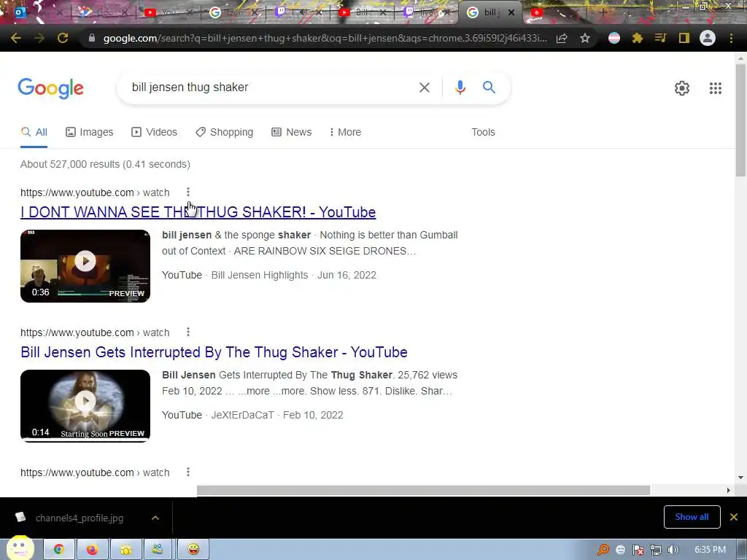
Task: Go to the Google logo homepage
Action: [50, 88]
